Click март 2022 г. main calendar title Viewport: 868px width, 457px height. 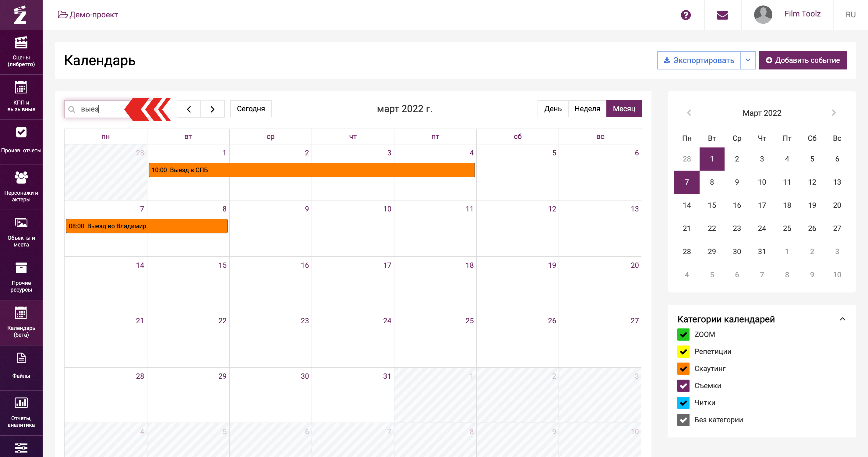pyautogui.click(x=404, y=109)
